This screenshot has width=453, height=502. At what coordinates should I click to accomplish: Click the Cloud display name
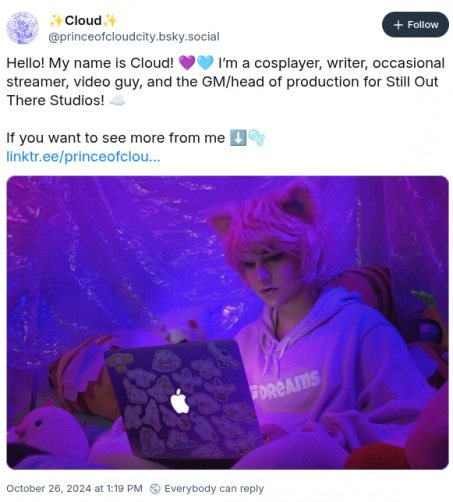coord(83,21)
